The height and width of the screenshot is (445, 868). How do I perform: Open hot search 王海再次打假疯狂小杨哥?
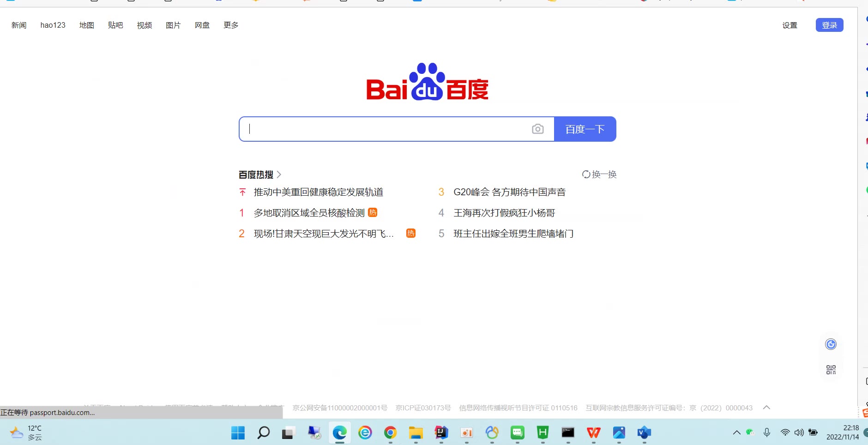504,213
